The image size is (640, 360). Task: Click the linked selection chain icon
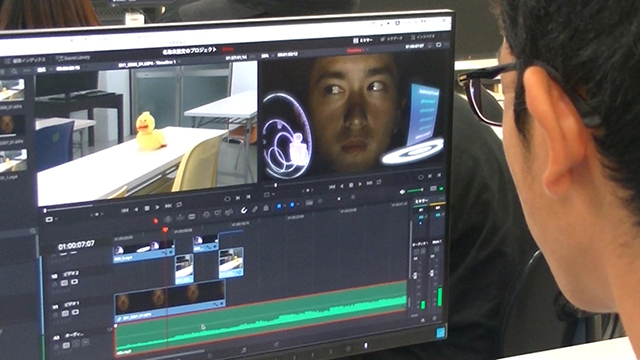click(x=255, y=209)
